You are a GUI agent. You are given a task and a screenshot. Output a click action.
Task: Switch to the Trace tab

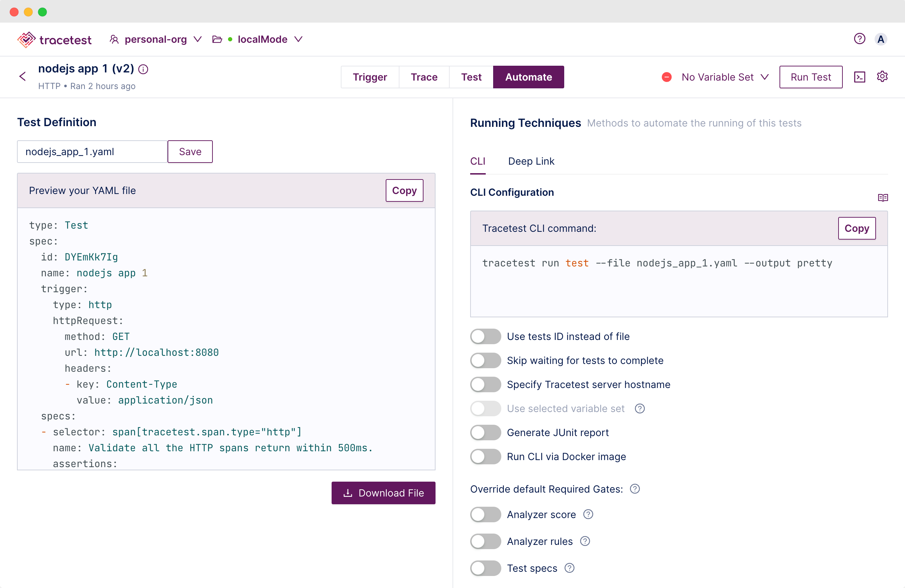pyautogui.click(x=424, y=77)
